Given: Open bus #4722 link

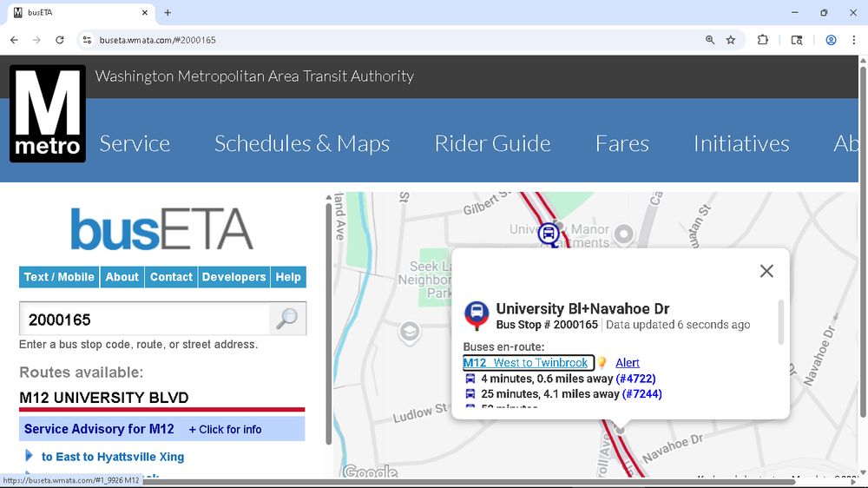Looking at the screenshot, I should 635,379.
